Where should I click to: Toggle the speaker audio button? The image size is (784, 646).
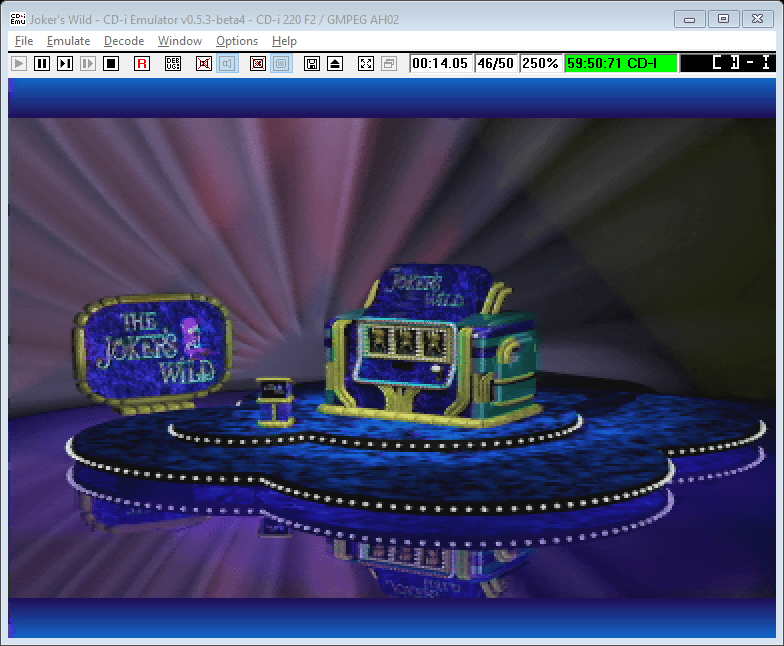(227, 63)
